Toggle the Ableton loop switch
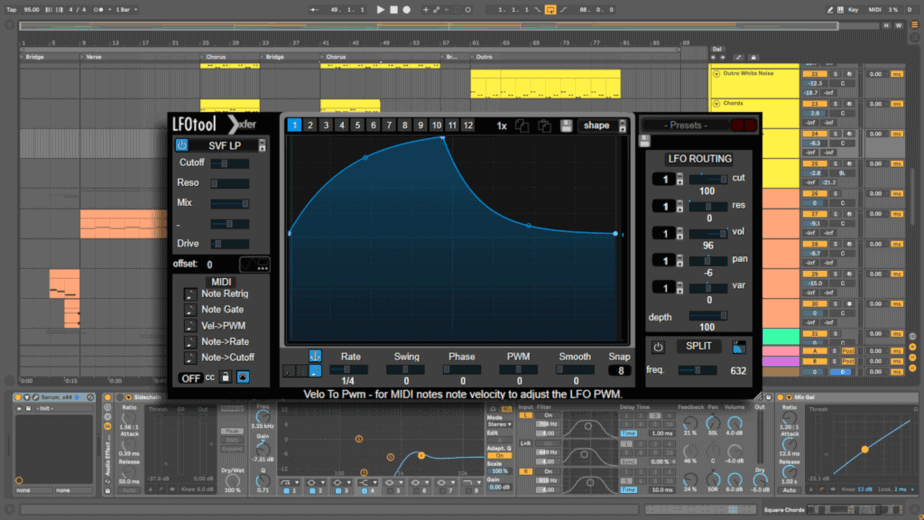 click(x=550, y=9)
